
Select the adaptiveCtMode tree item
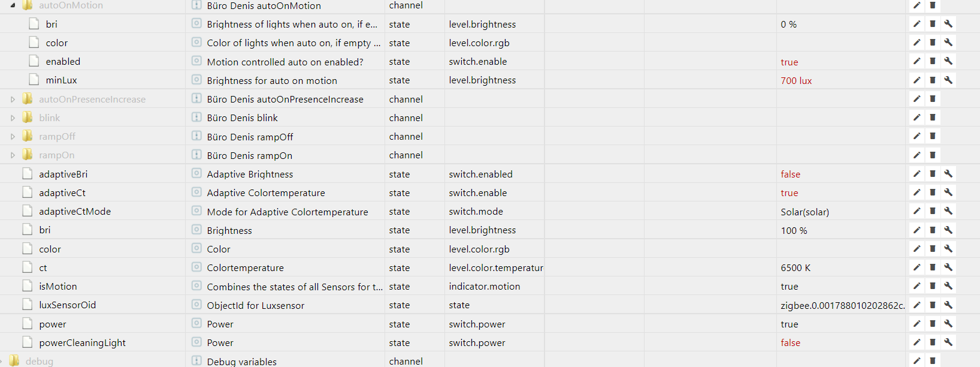tap(75, 211)
